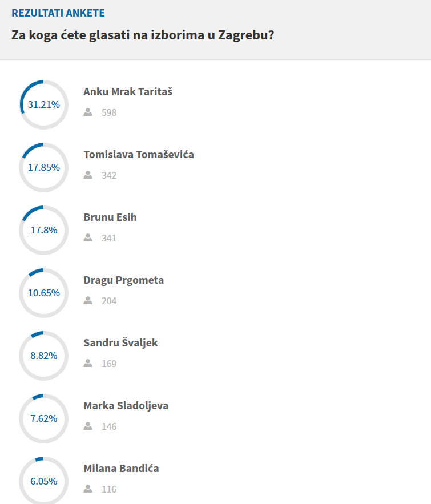Click the person icon next to 342
This screenshot has height=504, width=431.
[88, 175]
